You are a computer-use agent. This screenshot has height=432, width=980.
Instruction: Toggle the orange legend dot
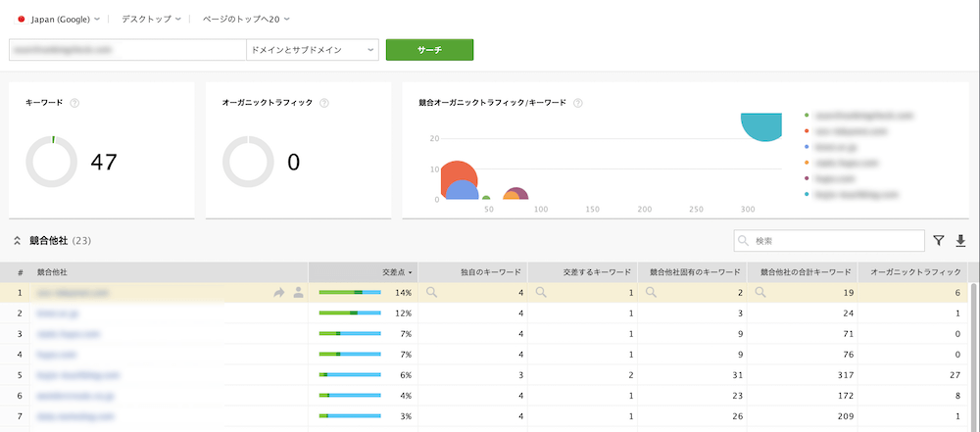(807, 164)
